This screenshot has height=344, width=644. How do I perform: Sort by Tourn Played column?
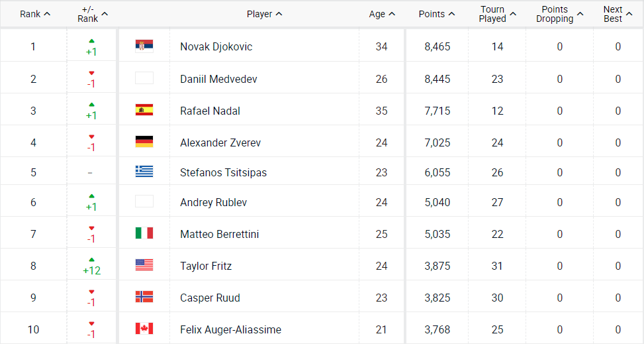pyautogui.click(x=497, y=14)
